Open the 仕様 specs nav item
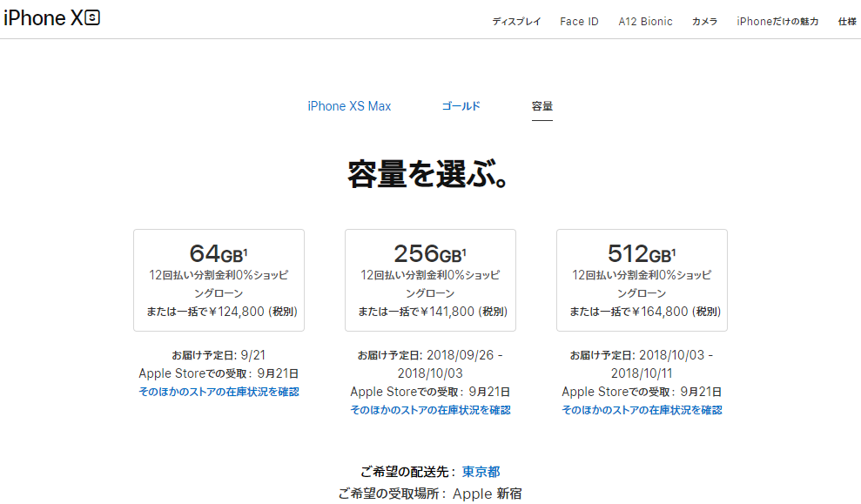Image resolution: width=861 pixels, height=504 pixels. pos(847,22)
